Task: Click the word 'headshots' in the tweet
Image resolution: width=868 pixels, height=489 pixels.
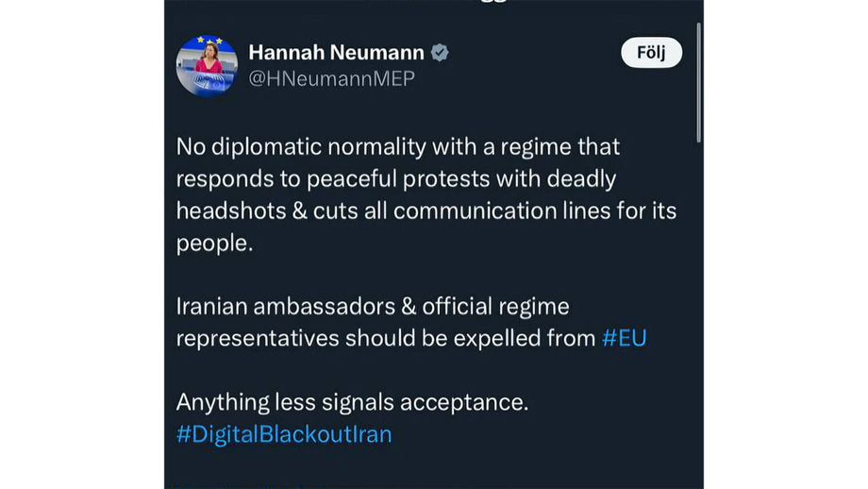Action: 229,211
